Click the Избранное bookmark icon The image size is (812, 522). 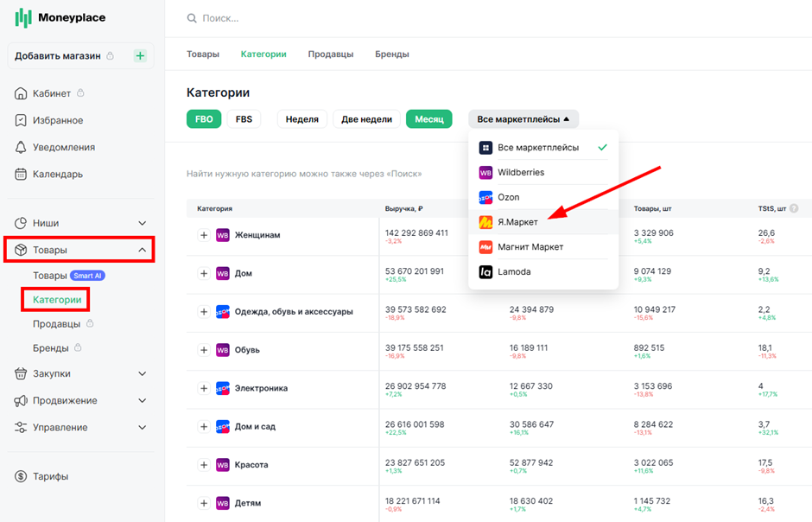21,120
